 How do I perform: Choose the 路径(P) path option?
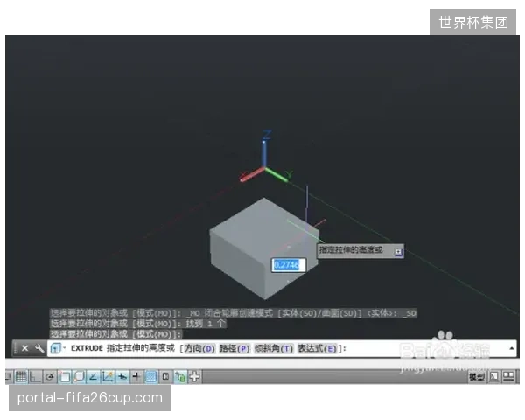[234, 348]
